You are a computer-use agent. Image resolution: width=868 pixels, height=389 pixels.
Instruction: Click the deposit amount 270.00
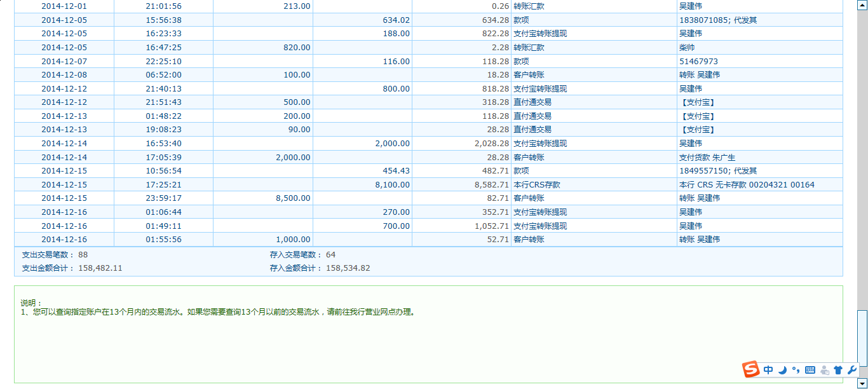pyautogui.click(x=396, y=212)
